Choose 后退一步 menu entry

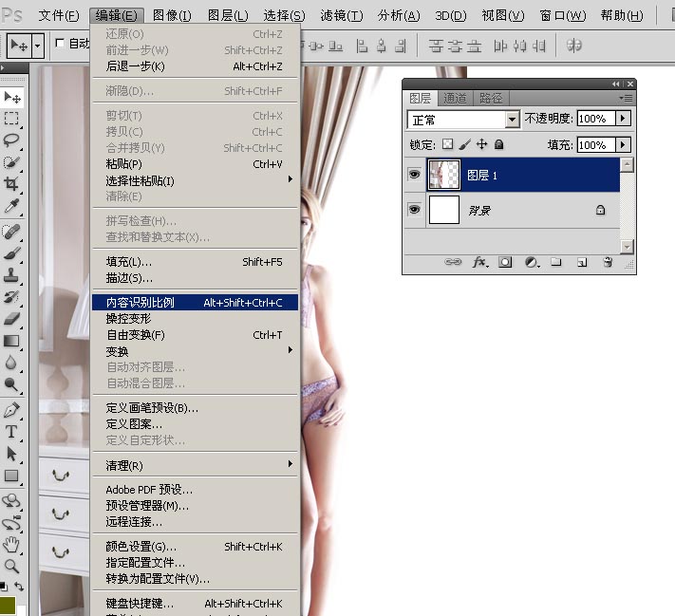tap(195, 66)
